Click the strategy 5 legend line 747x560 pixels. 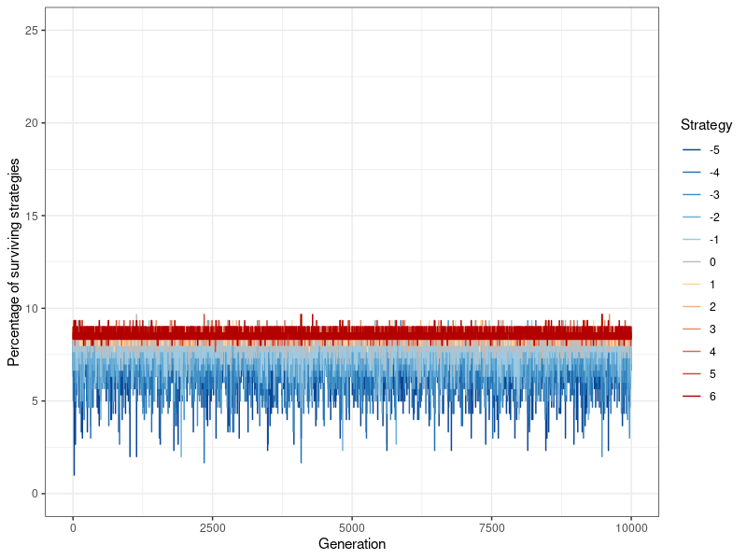[691, 374]
